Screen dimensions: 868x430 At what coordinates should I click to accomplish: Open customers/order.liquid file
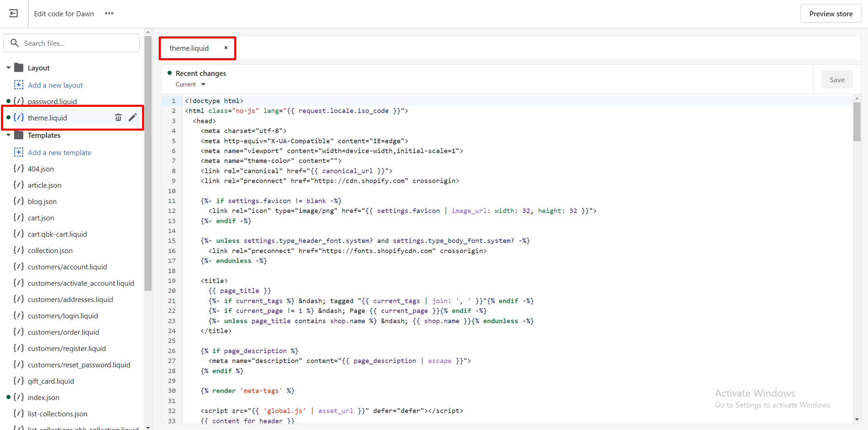[x=64, y=332]
